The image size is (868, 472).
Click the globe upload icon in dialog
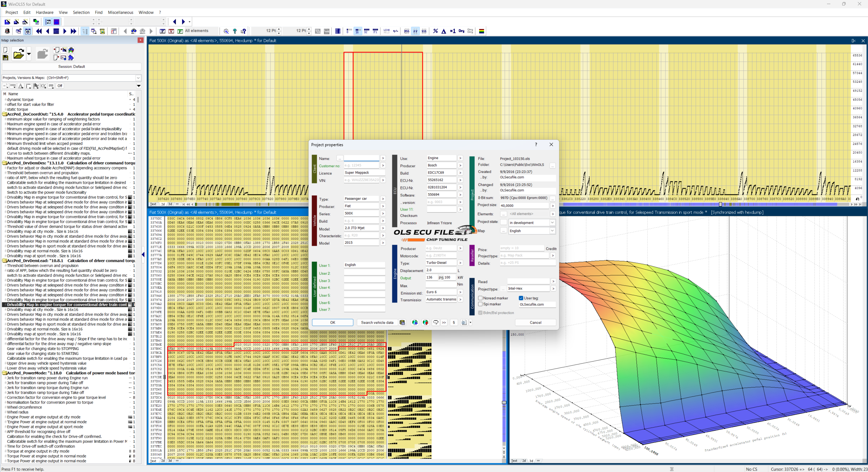click(x=426, y=322)
